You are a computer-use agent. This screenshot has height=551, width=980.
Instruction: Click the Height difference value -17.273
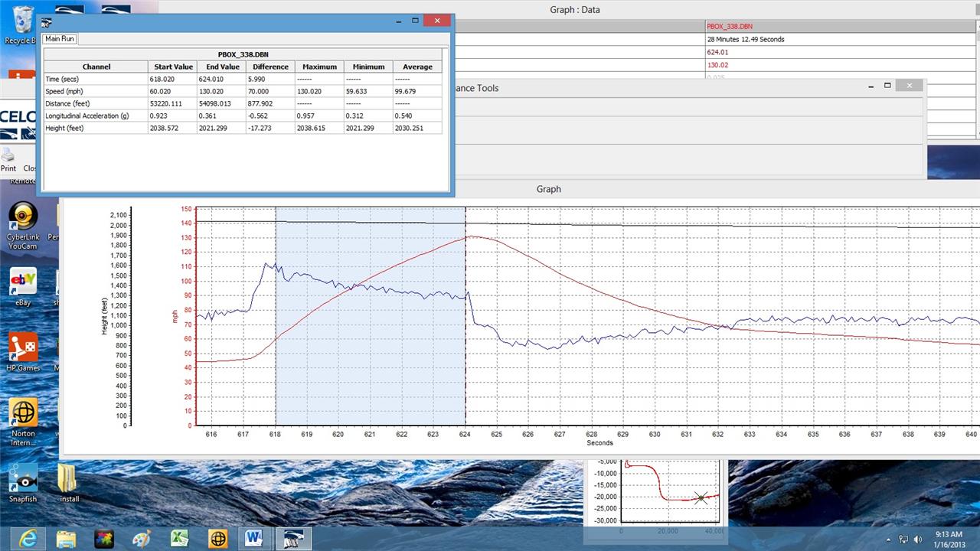262,128
